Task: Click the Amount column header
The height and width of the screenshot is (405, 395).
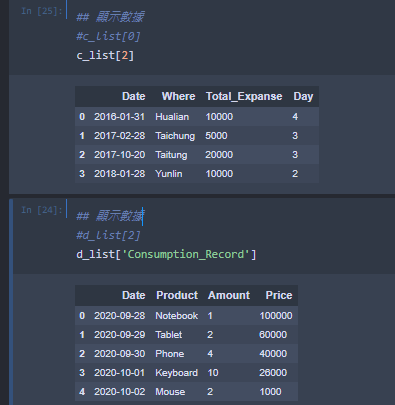Action: pos(229,295)
